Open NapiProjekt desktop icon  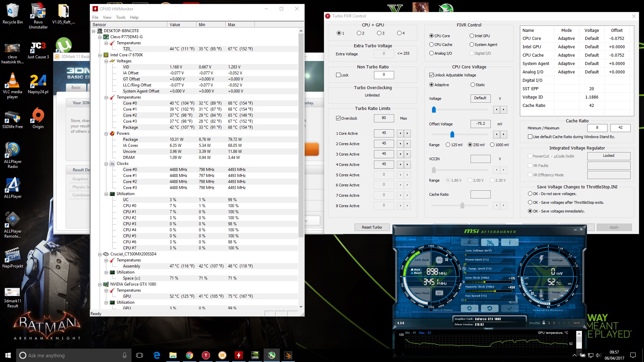pos(13,258)
